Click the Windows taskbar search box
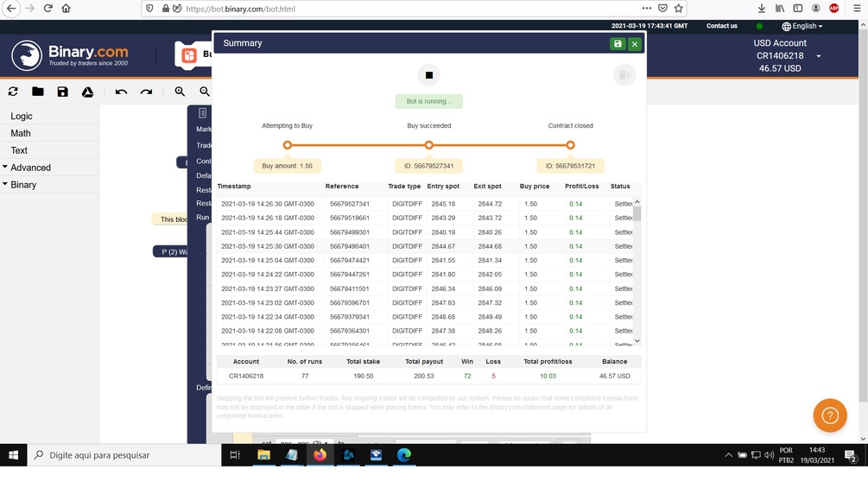This screenshot has height=488, width=868. click(124, 455)
